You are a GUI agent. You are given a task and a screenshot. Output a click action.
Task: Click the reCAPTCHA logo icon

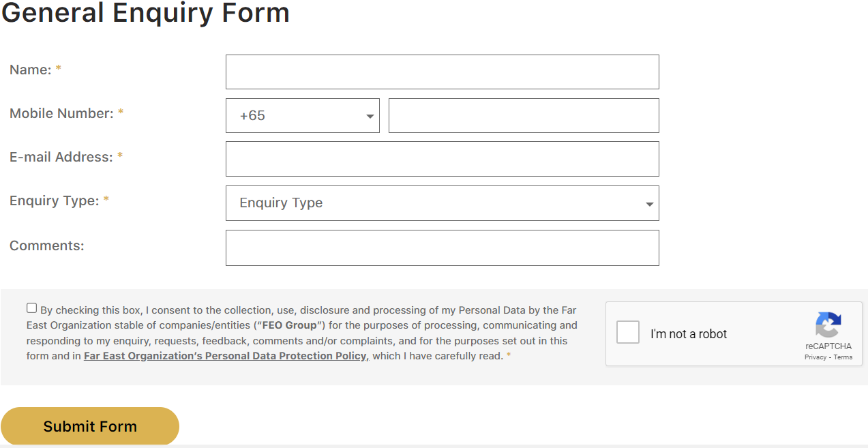point(828,325)
